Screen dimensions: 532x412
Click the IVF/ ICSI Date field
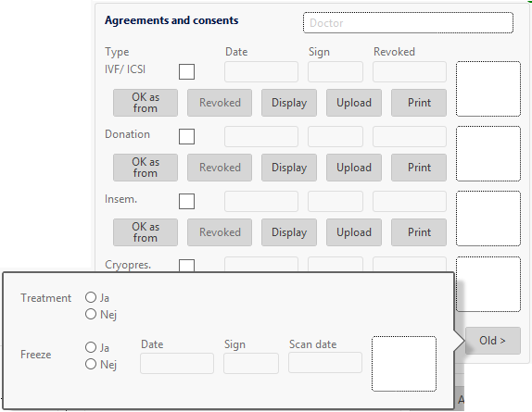point(261,72)
